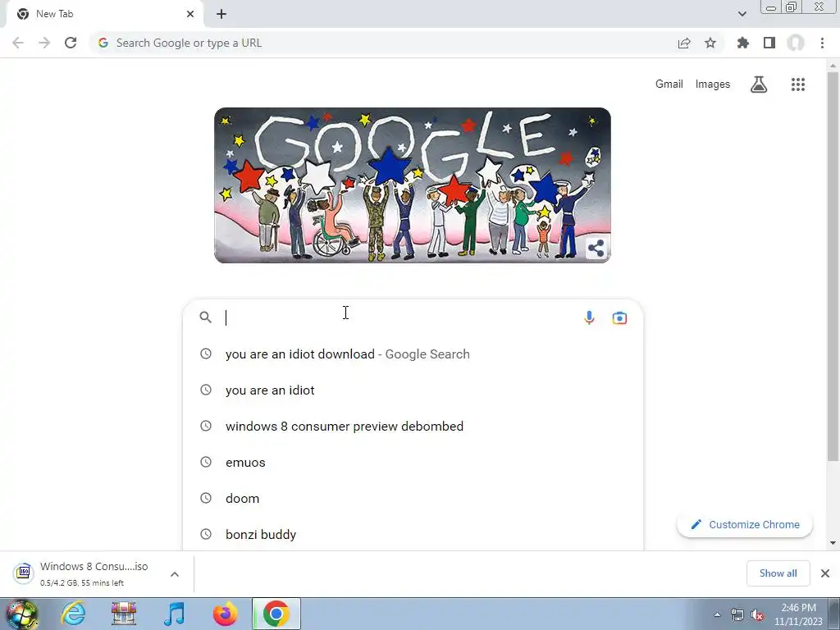The width and height of the screenshot is (840, 630).
Task: Click the network tray icon
Action: (737, 615)
